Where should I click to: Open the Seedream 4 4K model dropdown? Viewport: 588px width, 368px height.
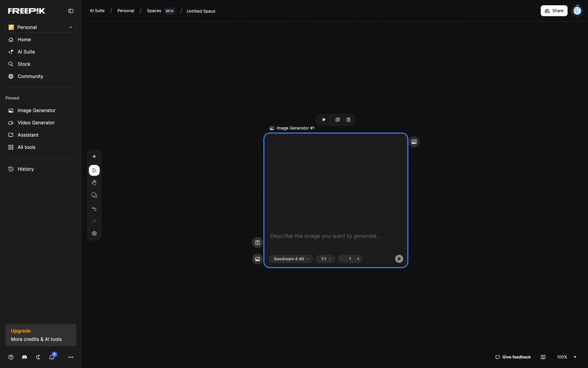point(291,259)
